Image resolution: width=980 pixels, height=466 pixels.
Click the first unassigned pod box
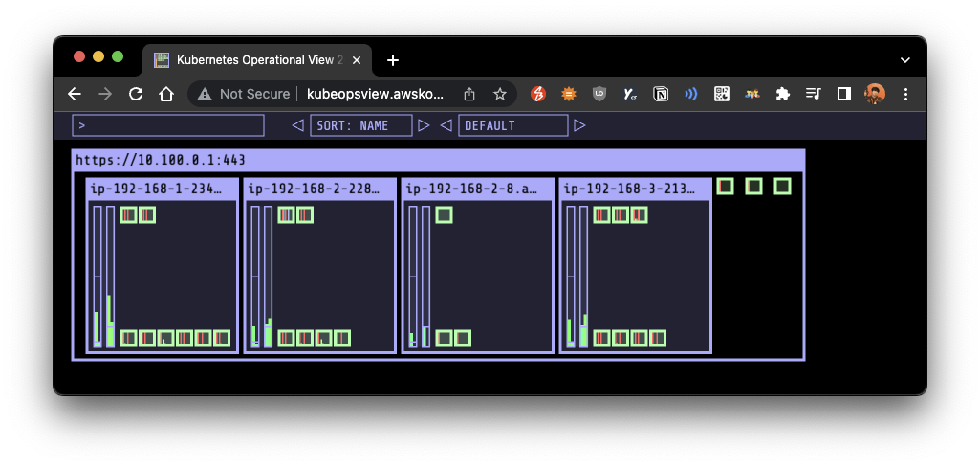(x=725, y=186)
